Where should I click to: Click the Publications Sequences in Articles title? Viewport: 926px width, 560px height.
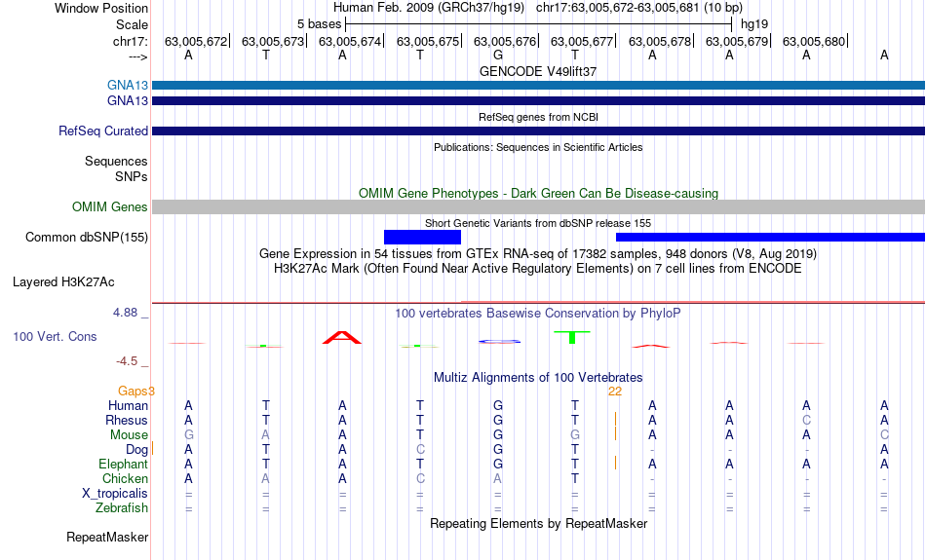tap(538, 147)
